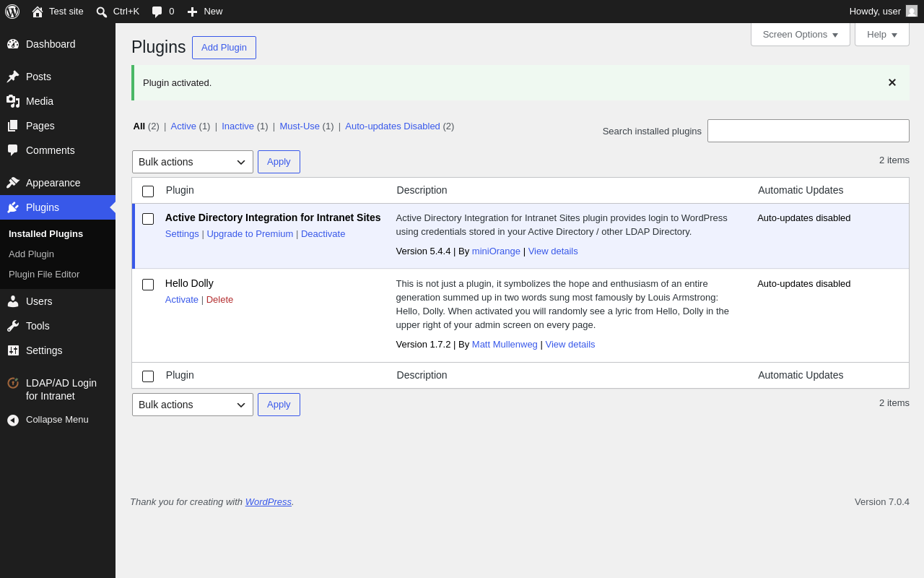Open Plugin File Editor submenu item

[x=44, y=275]
